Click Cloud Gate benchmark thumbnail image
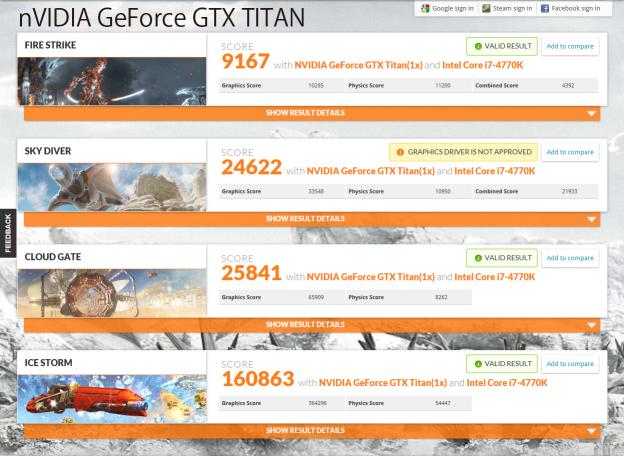624x456 pixels. pos(112,293)
